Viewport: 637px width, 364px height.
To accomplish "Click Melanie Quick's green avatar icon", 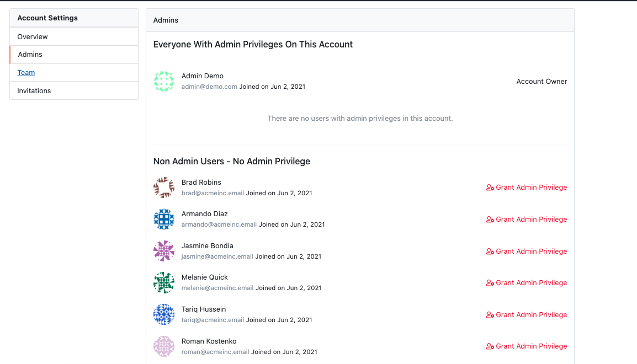I will click(x=164, y=282).
